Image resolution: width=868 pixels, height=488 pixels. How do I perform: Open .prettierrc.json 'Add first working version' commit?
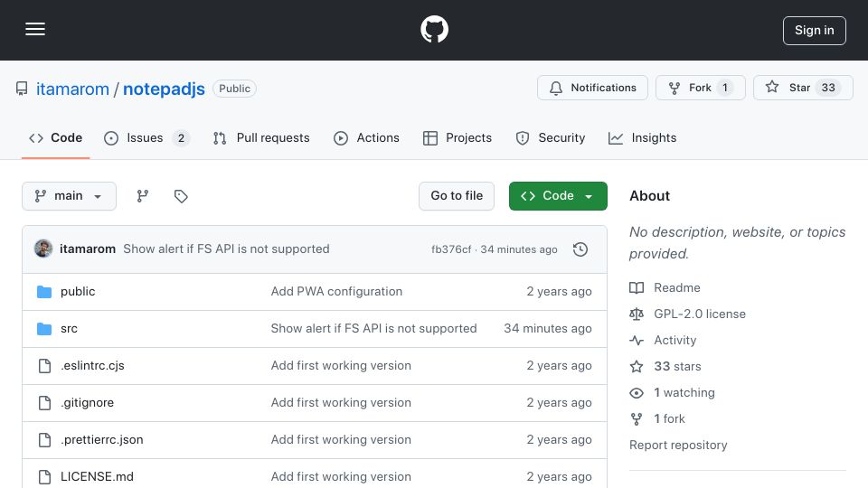pyautogui.click(x=341, y=440)
